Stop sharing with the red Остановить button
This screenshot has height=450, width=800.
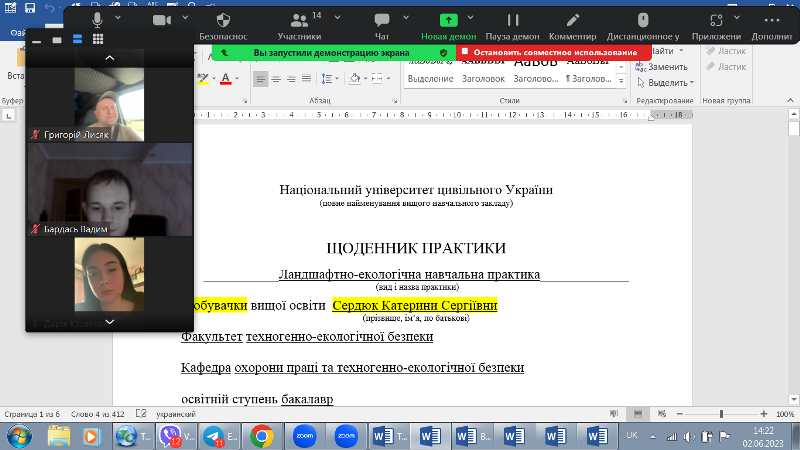pyautogui.click(x=548, y=52)
